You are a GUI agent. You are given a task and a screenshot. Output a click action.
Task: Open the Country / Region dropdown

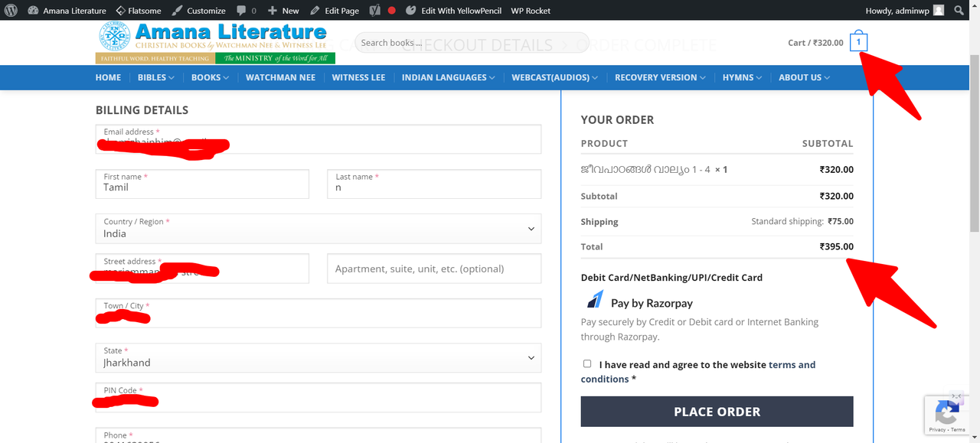[x=318, y=228]
